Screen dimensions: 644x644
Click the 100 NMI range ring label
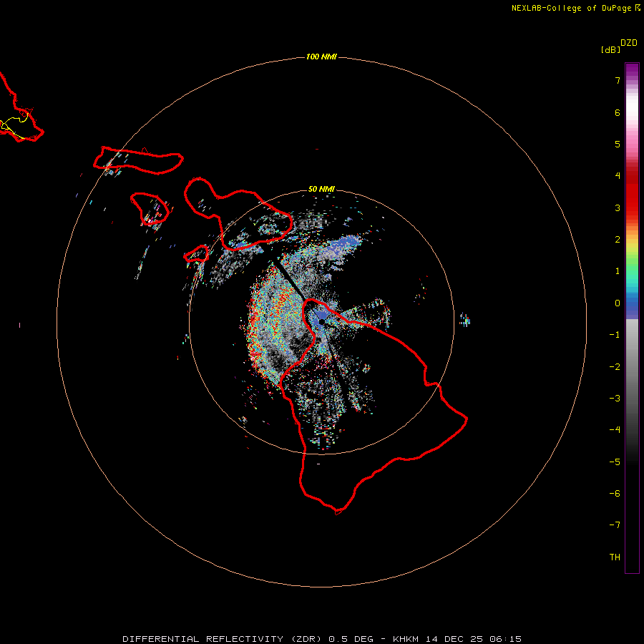[x=321, y=57]
